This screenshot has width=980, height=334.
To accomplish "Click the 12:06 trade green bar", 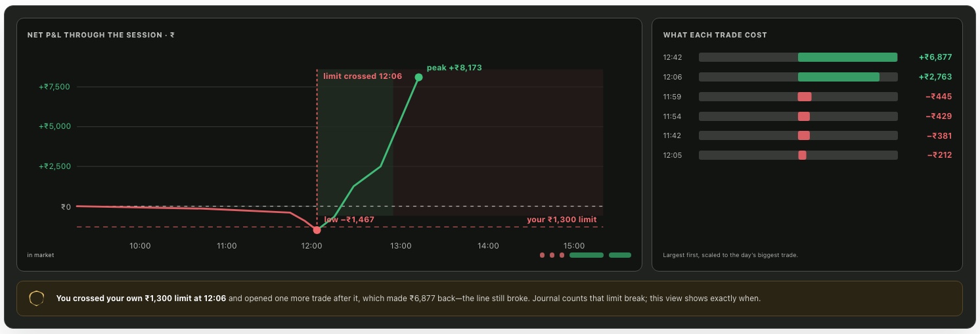I will click(x=838, y=77).
